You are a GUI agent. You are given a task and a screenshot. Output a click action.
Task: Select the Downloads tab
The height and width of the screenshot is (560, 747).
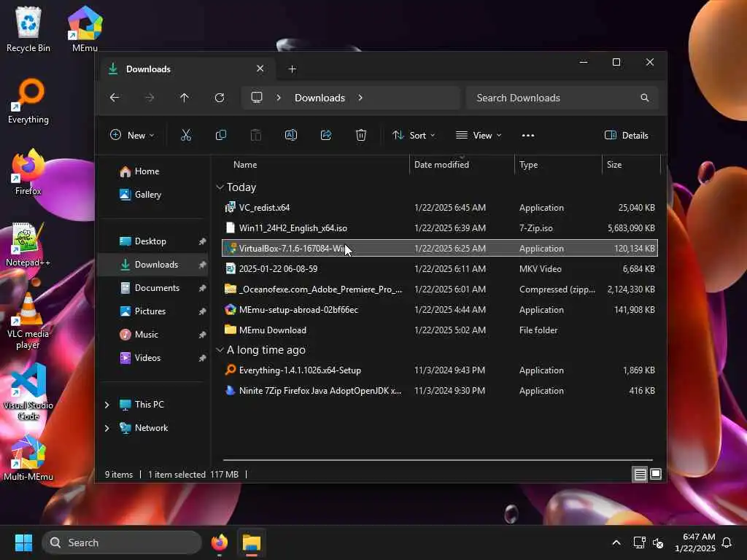pyautogui.click(x=187, y=69)
